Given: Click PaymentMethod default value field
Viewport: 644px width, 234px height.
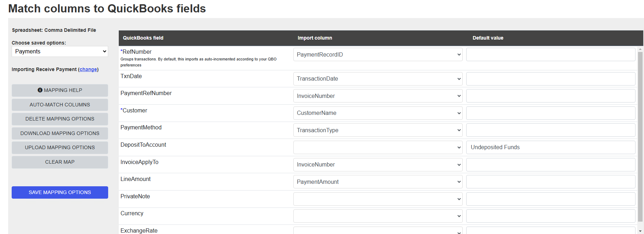Looking at the screenshot, I should click(551, 130).
